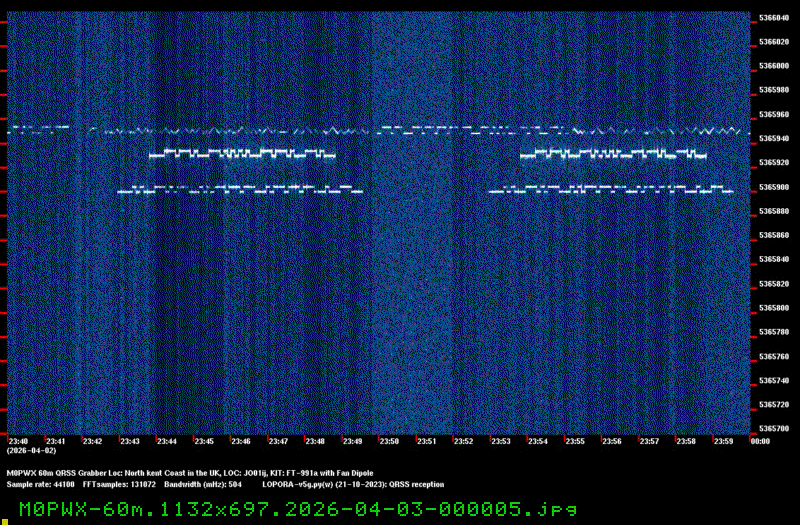800x525 pixels.
Task: Click the 5366000 frequency scale value
Action: click(x=774, y=66)
